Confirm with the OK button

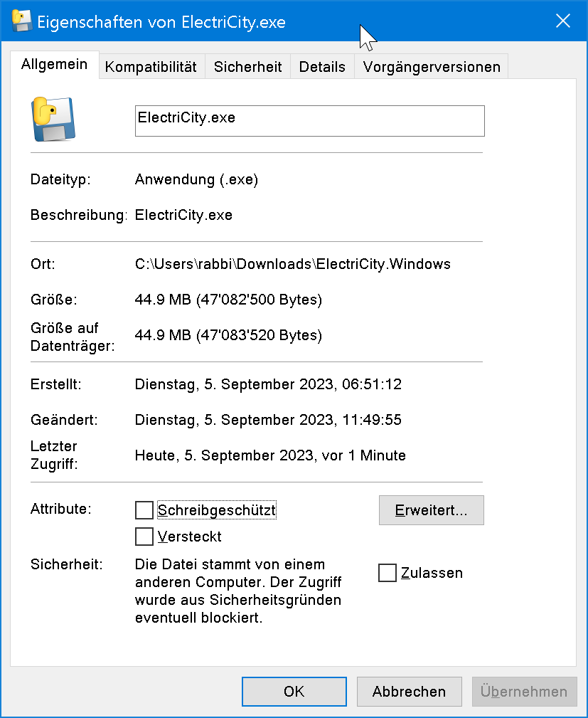click(294, 692)
